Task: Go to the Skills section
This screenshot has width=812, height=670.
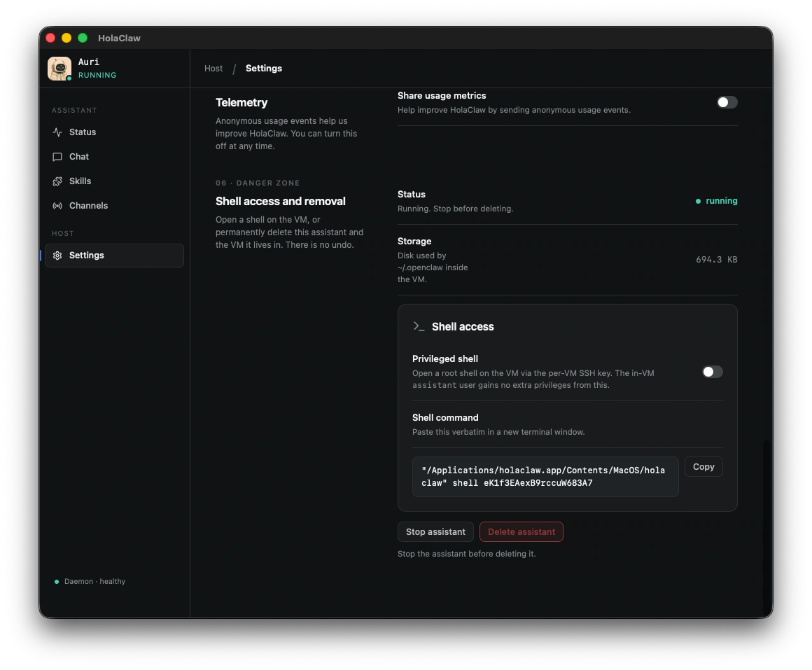Action: [x=114, y=181]
